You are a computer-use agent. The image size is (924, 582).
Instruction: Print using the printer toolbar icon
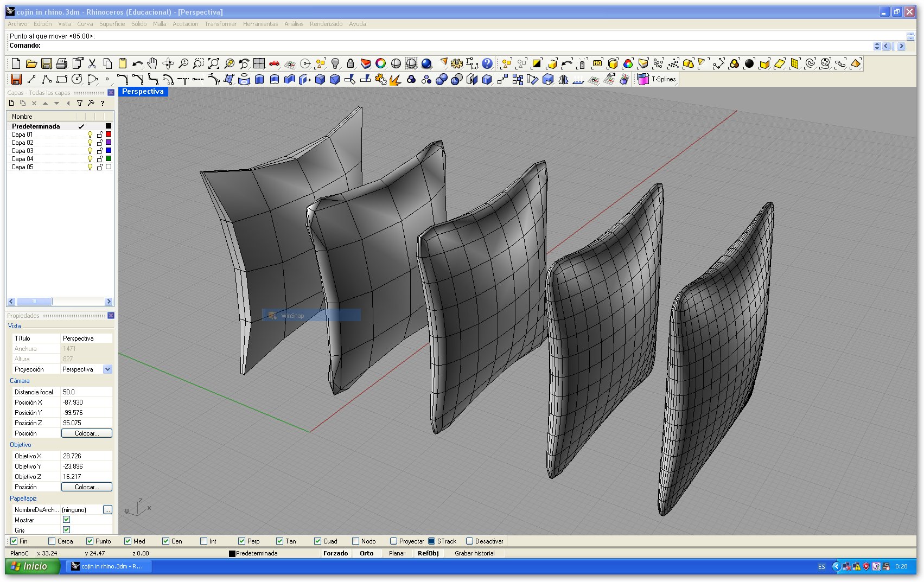[x=62, y=64]
